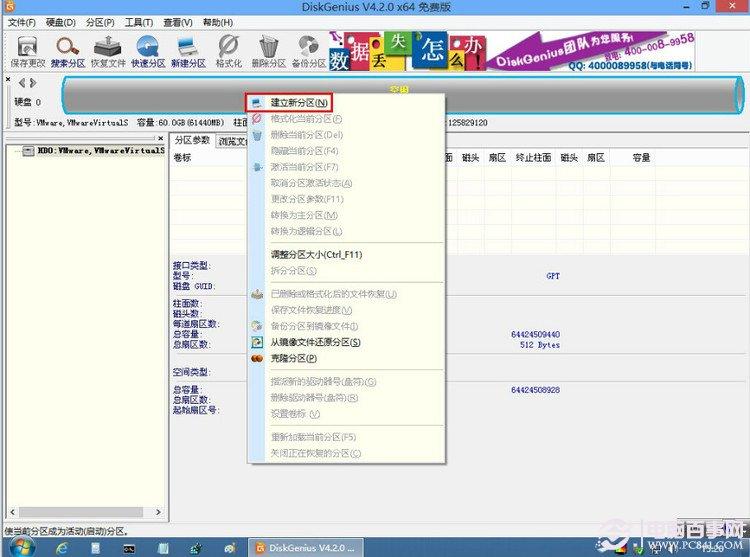Click the 卷标 column header
This screenshot has height=557, width=750.
[x=182, y=158]
